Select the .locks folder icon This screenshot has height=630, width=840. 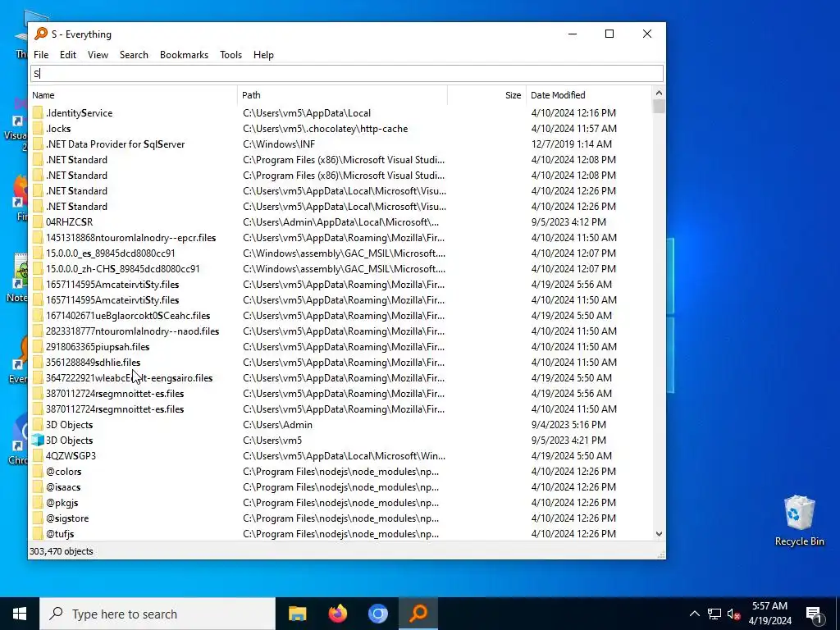(38, 129)
